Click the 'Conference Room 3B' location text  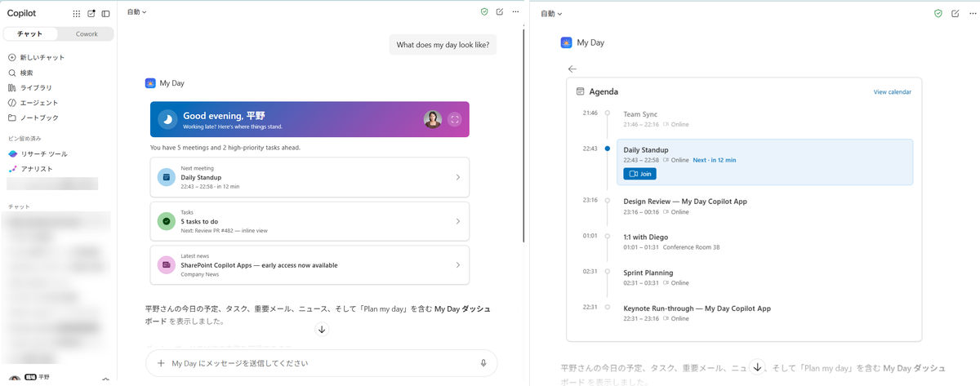coord(691,247)
